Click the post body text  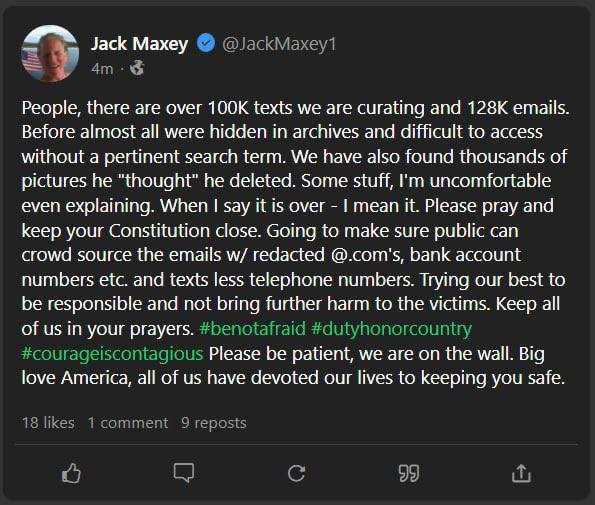(x=295, y=243)
